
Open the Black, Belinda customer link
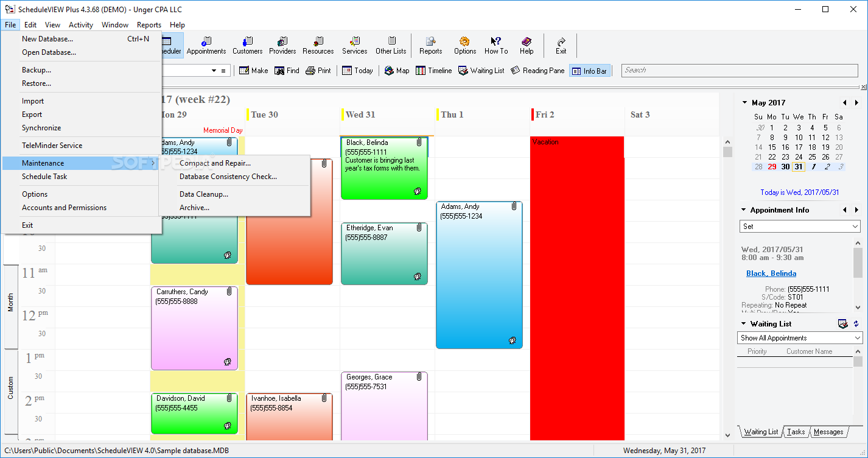[771, 273]
